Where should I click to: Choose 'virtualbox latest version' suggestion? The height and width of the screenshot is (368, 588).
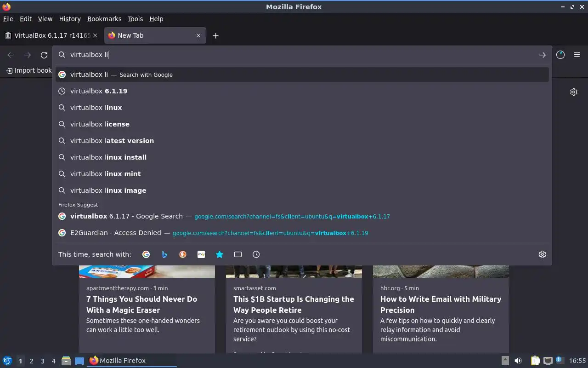[302, 141]
